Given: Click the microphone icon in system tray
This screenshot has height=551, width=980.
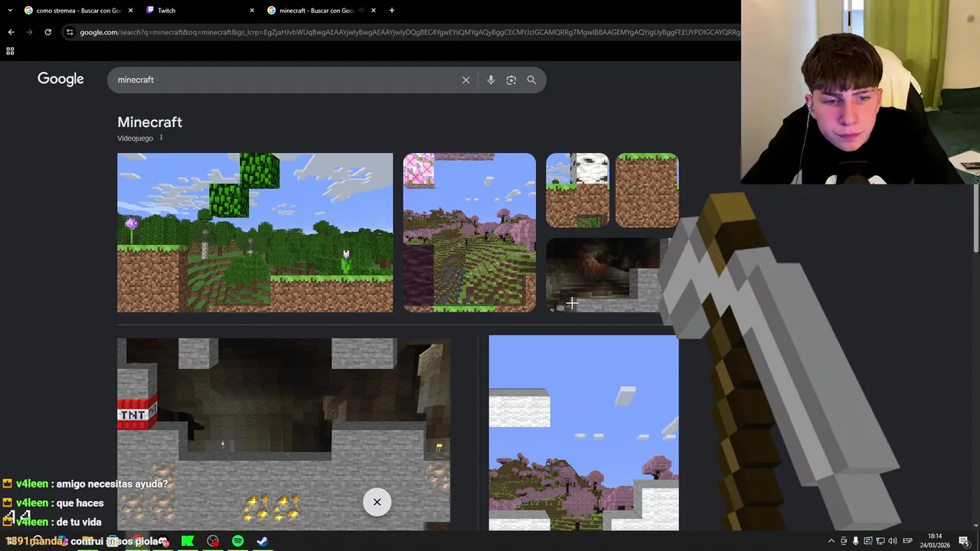Looking at the screenshot, I should 856,541.
